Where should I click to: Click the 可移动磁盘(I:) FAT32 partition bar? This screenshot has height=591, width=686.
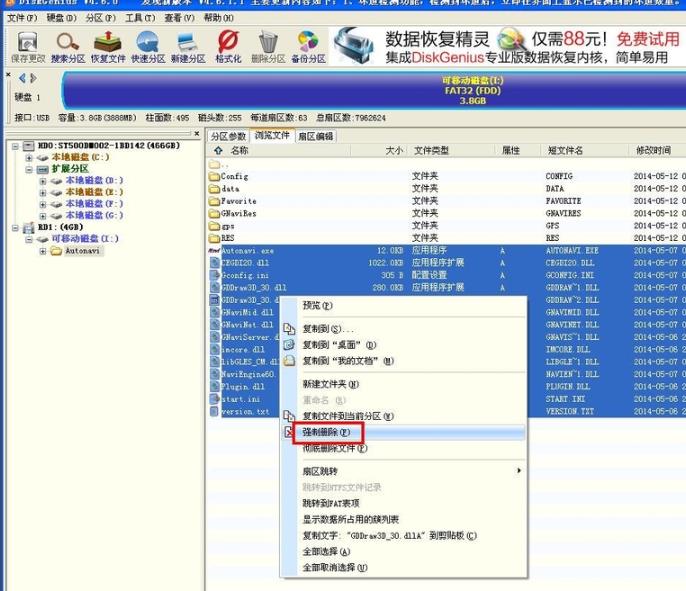point(374,91)
